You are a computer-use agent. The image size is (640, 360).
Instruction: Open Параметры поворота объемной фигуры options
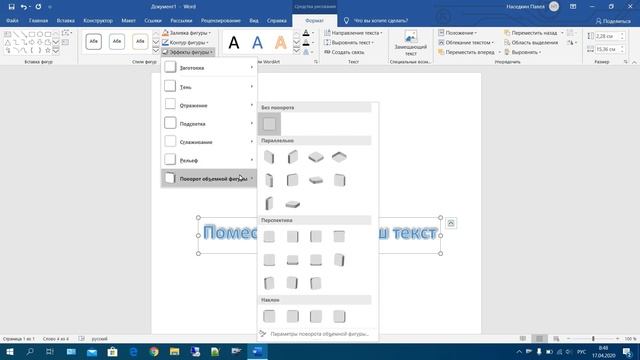314,334
